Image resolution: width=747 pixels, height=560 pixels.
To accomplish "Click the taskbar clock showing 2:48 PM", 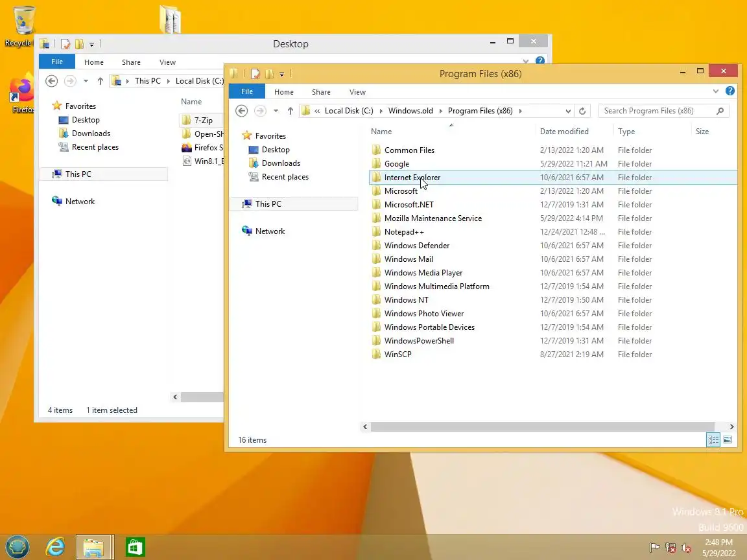I will (718, 542).
